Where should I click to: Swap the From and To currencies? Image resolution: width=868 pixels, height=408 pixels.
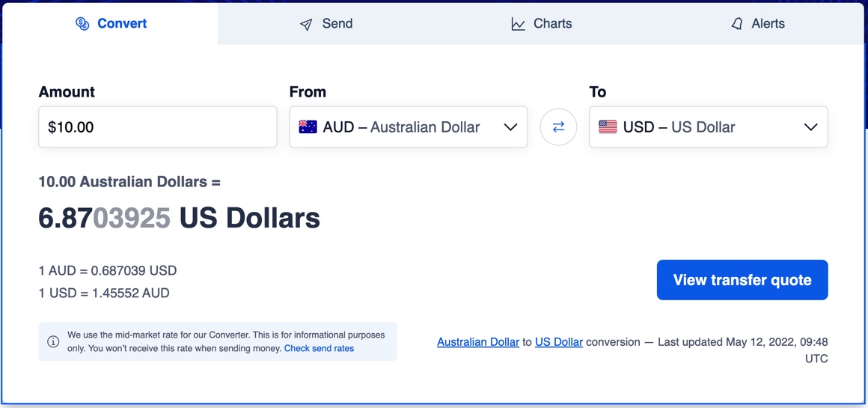[x=558, y=127]
